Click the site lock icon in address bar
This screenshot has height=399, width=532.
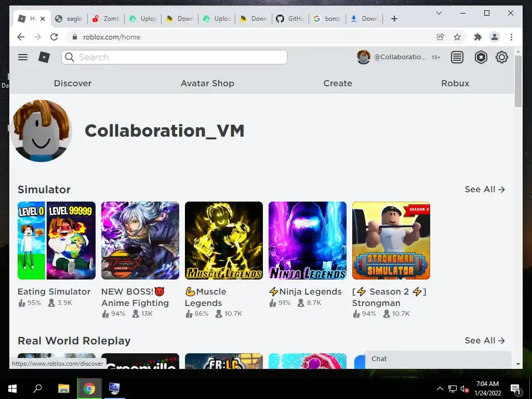pyautogui.click(x=75, y=37)
